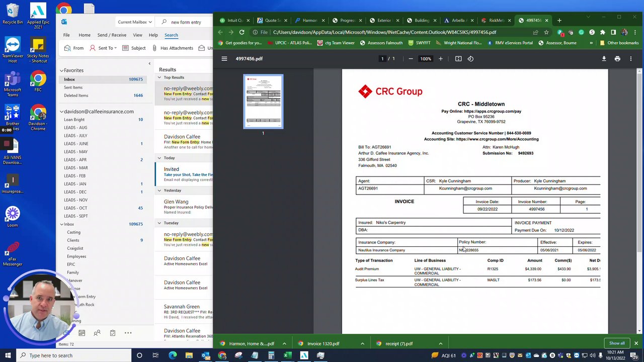Open the Outlook File menu
Image resolution: width=644 pixels, height=362 pixels.
point(66,35)
